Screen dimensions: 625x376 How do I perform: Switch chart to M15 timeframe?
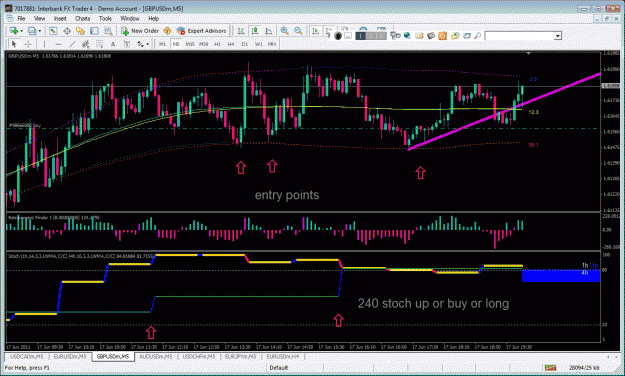[x=190, y=44]
